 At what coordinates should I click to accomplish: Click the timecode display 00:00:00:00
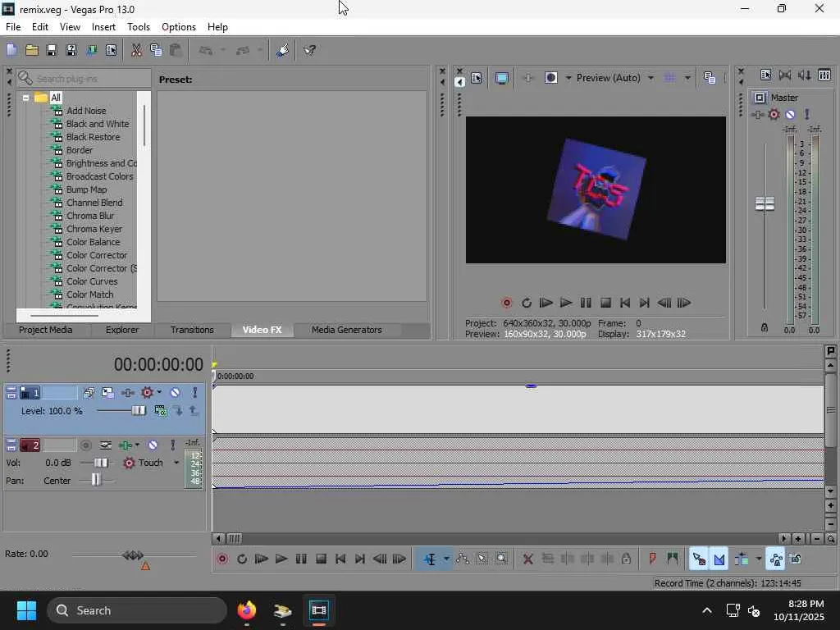pos(158,365)
